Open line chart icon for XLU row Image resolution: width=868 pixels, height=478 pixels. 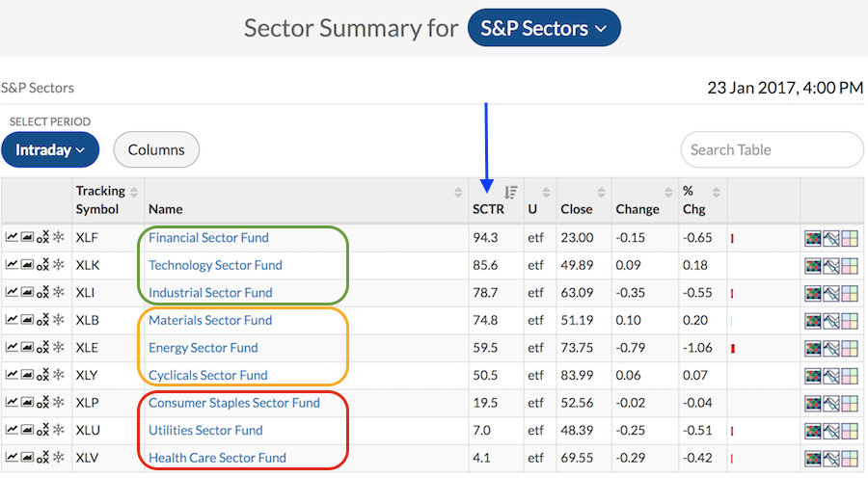(x=12, y=430)
